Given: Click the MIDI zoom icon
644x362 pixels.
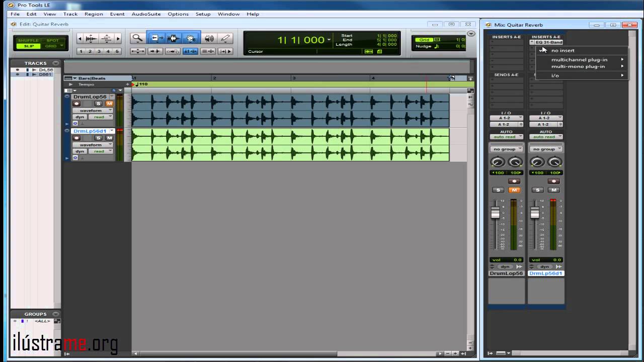Looking at the screenshot, I should [x=107, y=38].
